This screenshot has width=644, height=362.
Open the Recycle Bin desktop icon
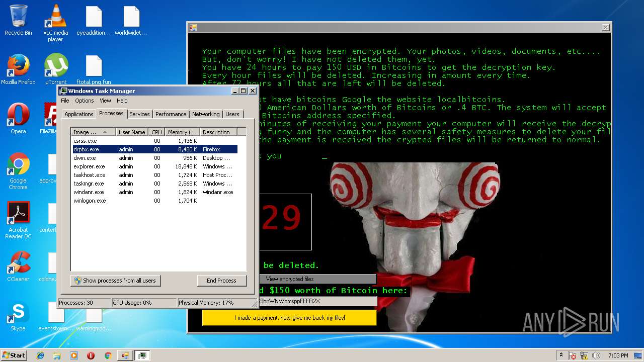tap(18, 21)
